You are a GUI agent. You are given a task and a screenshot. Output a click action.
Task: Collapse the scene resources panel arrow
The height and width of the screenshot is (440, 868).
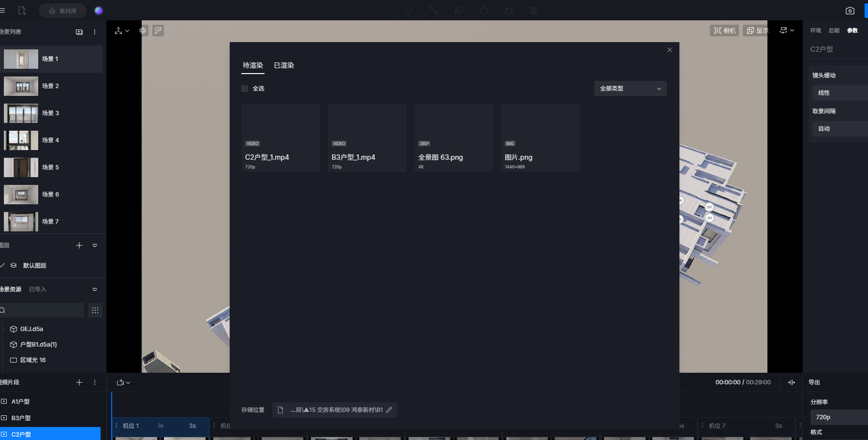click(x=95, y=289)
